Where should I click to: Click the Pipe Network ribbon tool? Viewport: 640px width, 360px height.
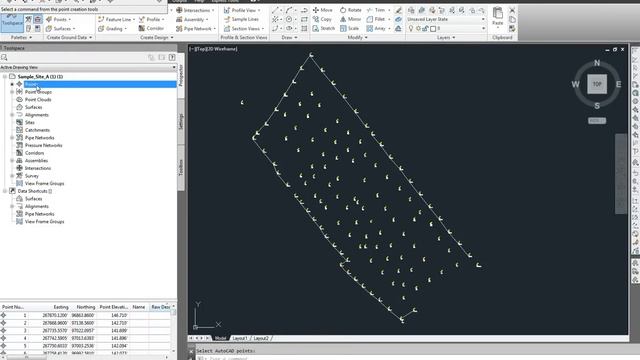196,29
